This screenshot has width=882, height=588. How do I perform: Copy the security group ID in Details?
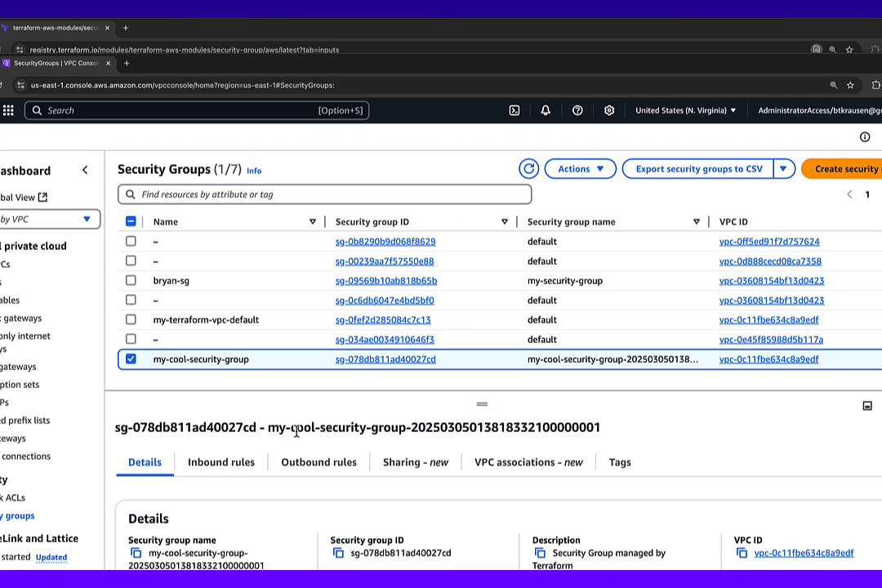[338, 553]
